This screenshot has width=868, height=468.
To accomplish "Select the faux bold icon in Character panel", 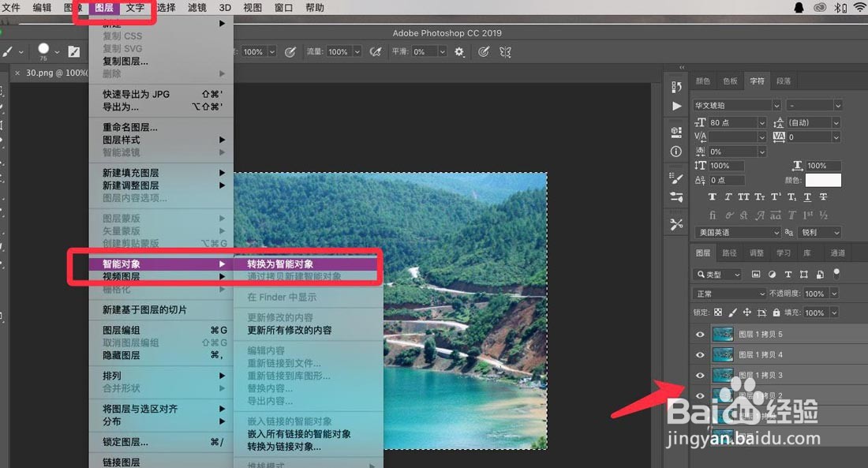I will (x=713, y=197).
